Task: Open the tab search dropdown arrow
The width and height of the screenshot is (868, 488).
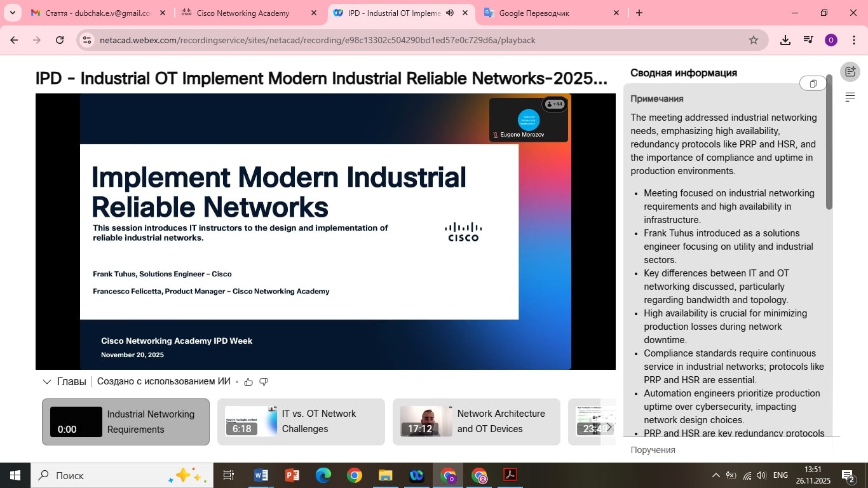Action: click(12, 13)
